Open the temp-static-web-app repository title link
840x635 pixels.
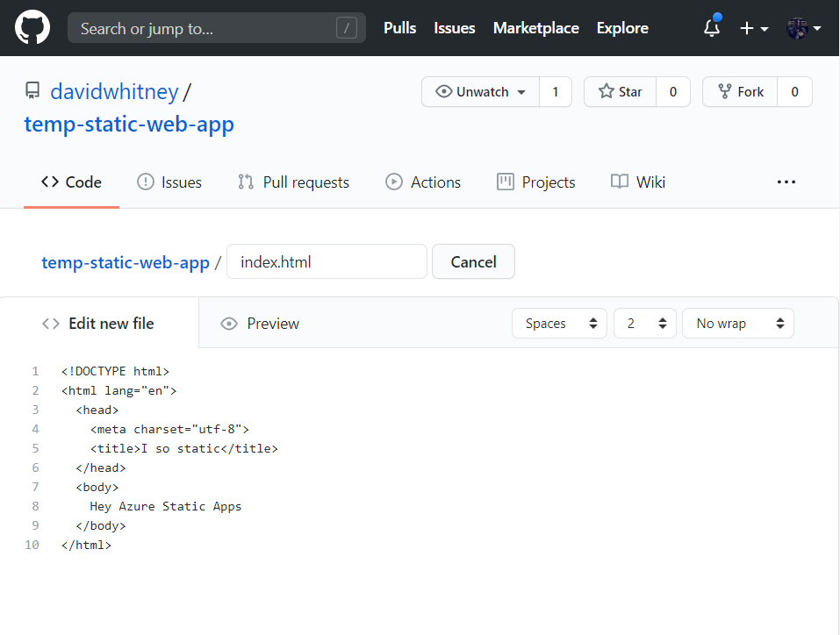click(129, 125)
